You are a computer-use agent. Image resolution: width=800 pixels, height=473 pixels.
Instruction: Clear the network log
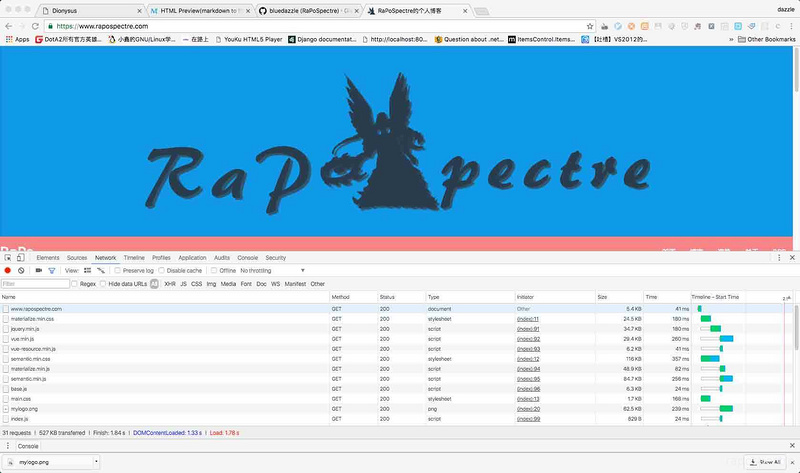tap(21, 270)
